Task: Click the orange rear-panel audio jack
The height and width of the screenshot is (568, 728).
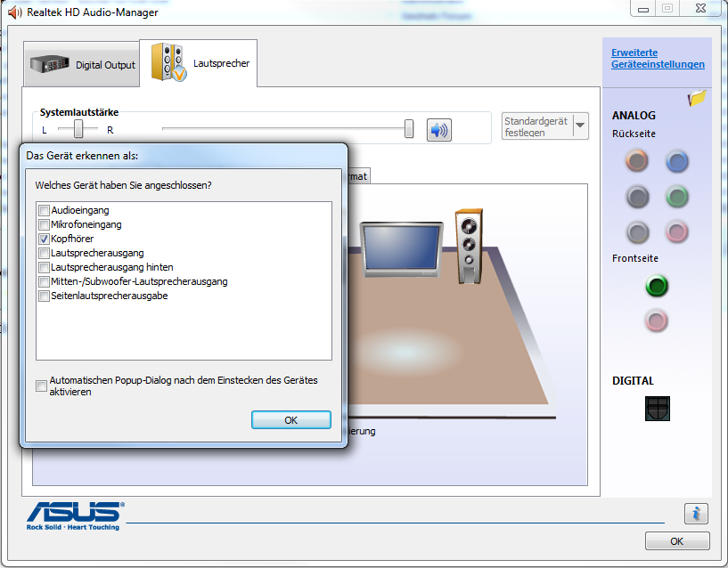Action: coord(637,161)
